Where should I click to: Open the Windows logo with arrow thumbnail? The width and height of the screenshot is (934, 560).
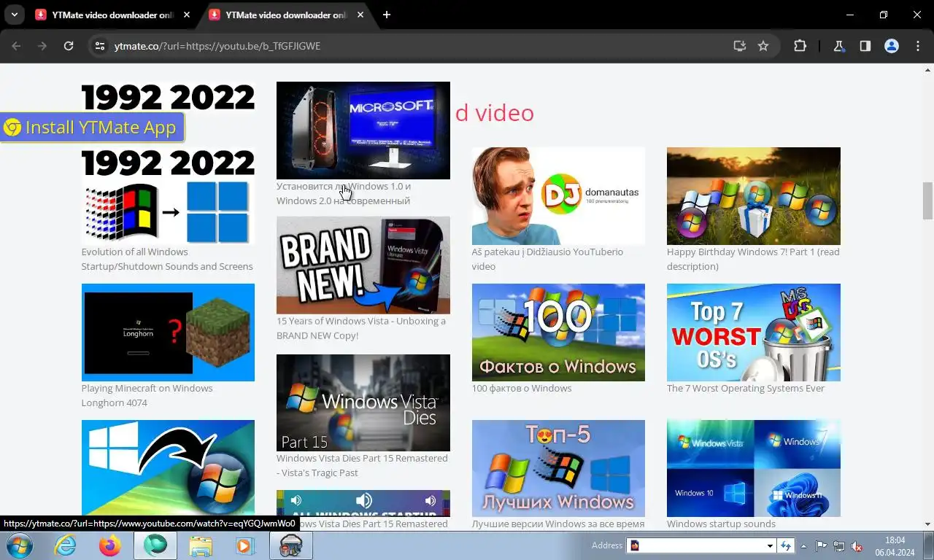168,468
